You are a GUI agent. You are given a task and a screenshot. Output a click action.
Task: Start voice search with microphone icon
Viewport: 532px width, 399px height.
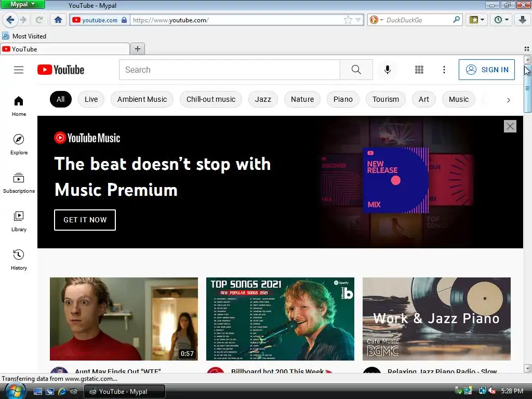click(x=387, y=70)
